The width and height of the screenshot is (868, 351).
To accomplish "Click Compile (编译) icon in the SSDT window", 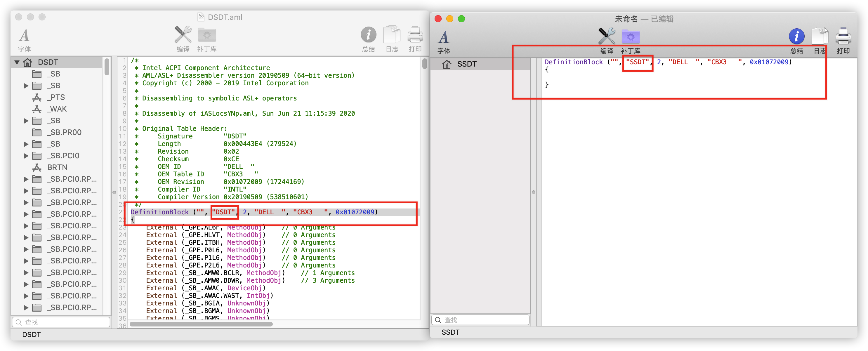I will (x=607, y=37).
